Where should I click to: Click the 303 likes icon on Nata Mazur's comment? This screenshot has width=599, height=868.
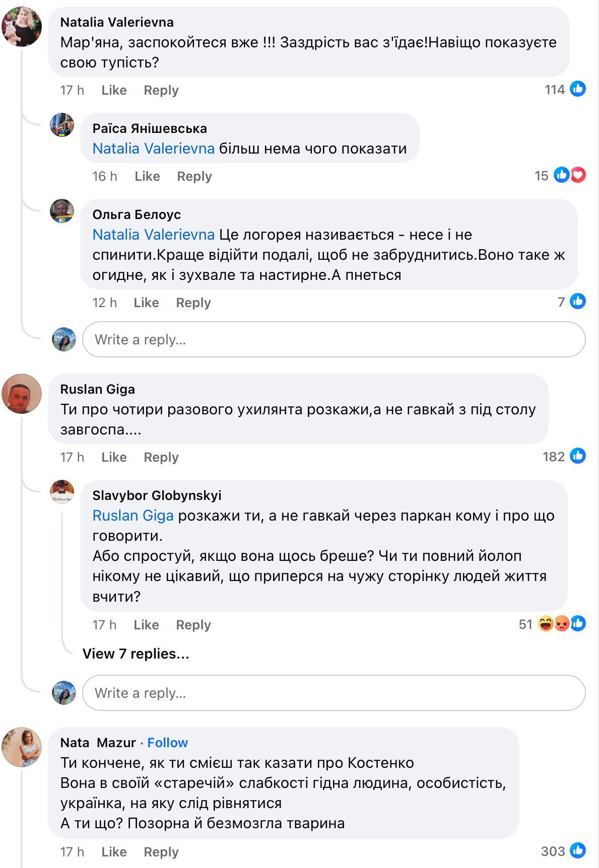(x=577, y=850)
